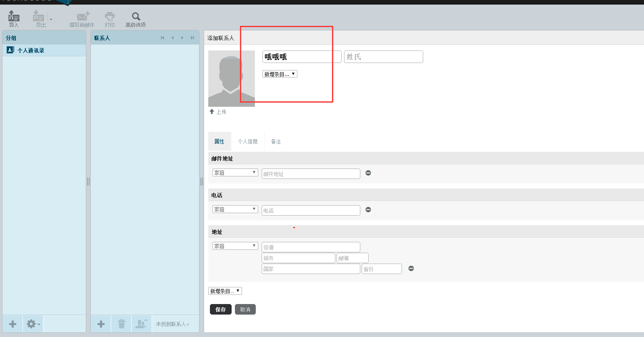Click the 撰写新邮件 compose mail icon
The width and height of the screenshot is (644, 337).
pyautogui.click(x=82, y=18)
